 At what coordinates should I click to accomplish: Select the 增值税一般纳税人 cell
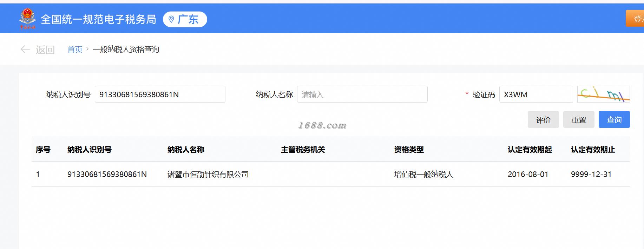pyautogui.click(x=424, y=174)
